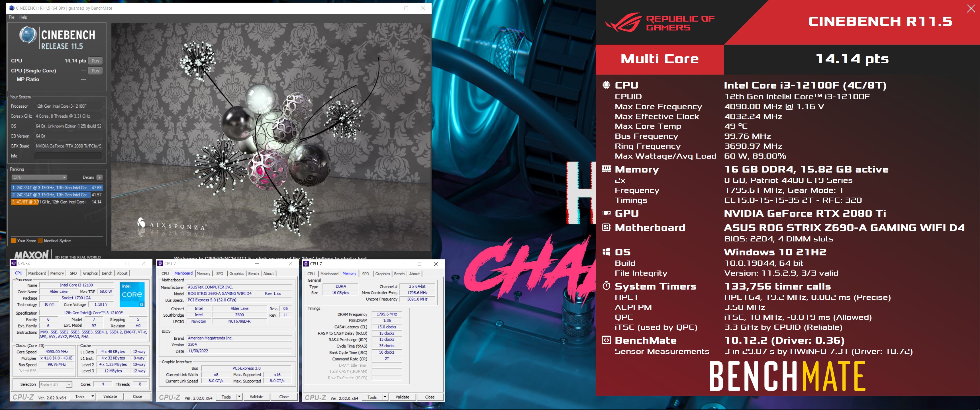Click Close button in CPU-Z Mainboard window
This screenshot has height=410, width=980.
284,397
